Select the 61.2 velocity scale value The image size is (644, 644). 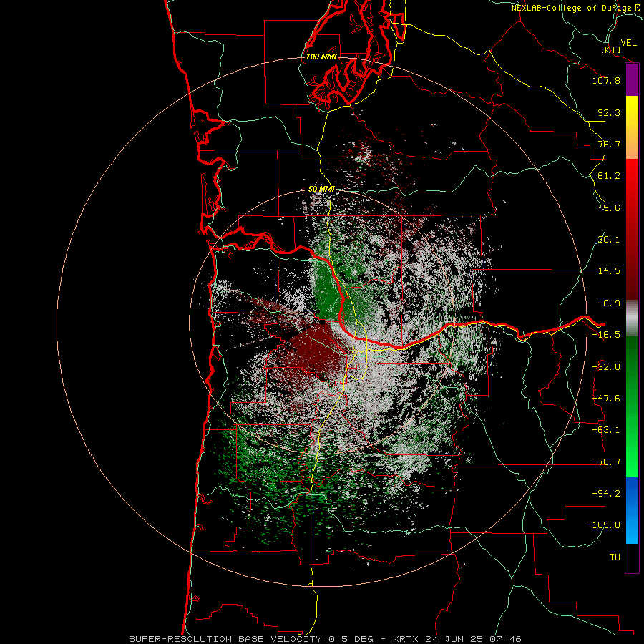coord(609,176)
